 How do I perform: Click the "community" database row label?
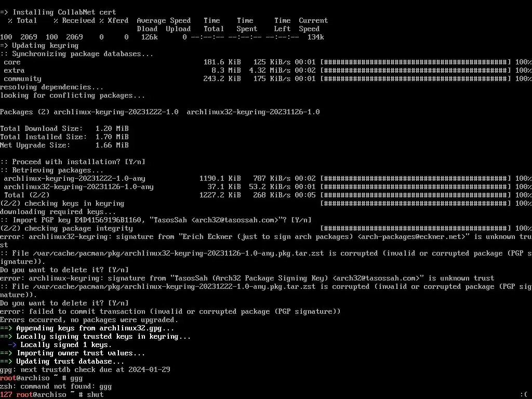(23, 79)
